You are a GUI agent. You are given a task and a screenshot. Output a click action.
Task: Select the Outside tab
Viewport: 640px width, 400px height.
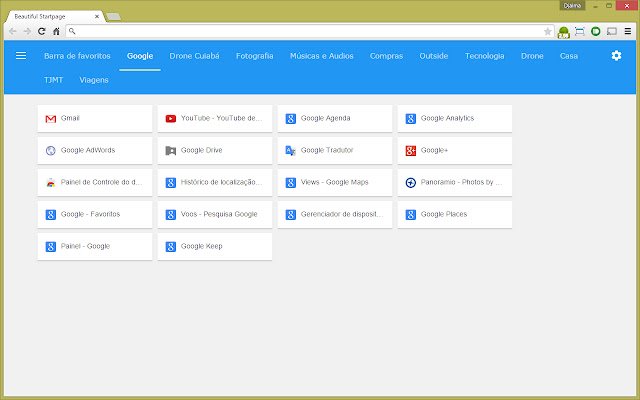tap(433, 56)
